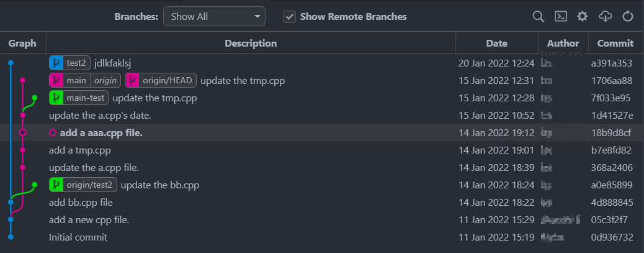Open Git Graph settings gear icon
The width and height of the screenshot is (644, 253).
click(x=582, y=17)
